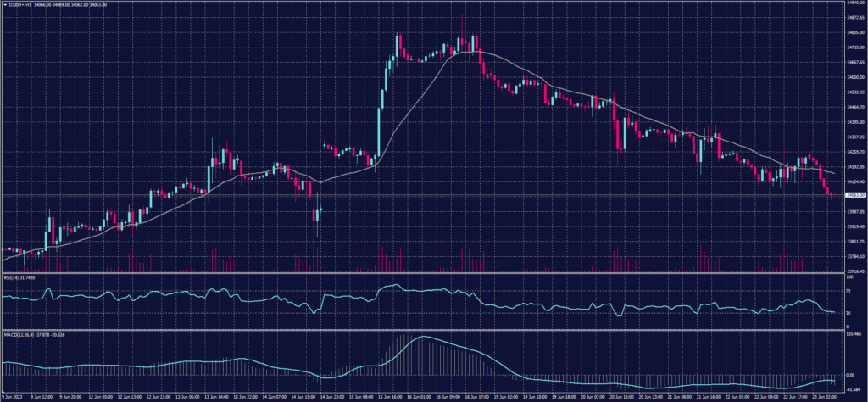This screenshot has width=868, height=402.
Task: Grab the divider between price chart and RSI
Action: point(424,273)
